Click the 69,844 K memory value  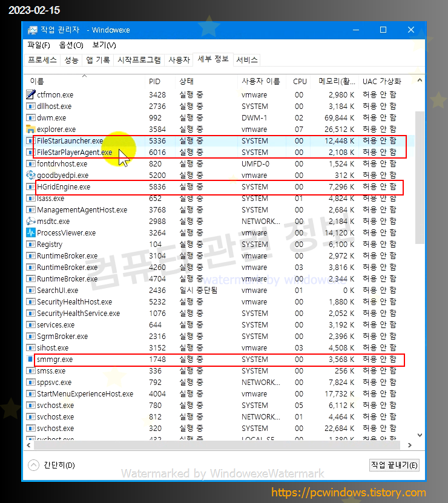tap(340, 118)
